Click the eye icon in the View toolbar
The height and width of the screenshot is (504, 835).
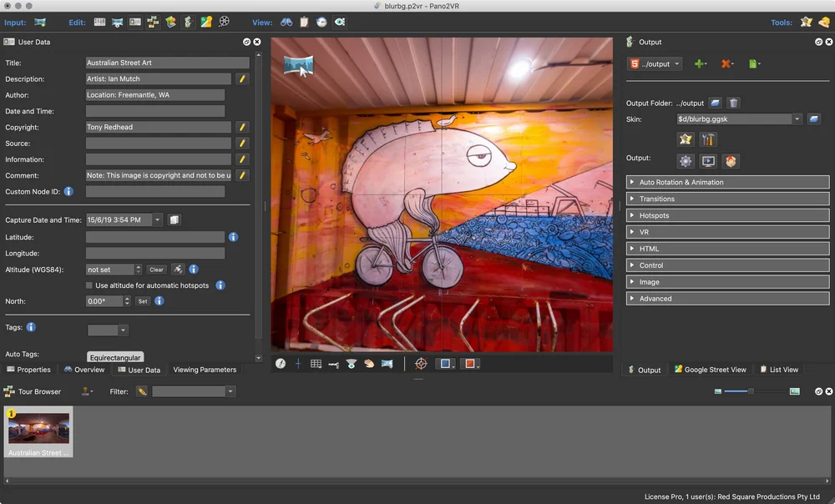pos(340,23)
